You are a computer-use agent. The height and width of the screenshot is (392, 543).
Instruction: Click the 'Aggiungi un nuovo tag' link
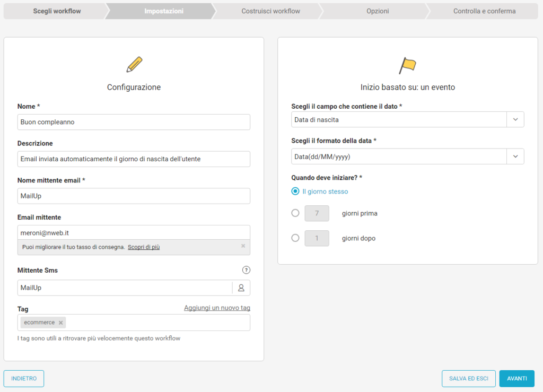pyautogui.click(x=217, y=308)
